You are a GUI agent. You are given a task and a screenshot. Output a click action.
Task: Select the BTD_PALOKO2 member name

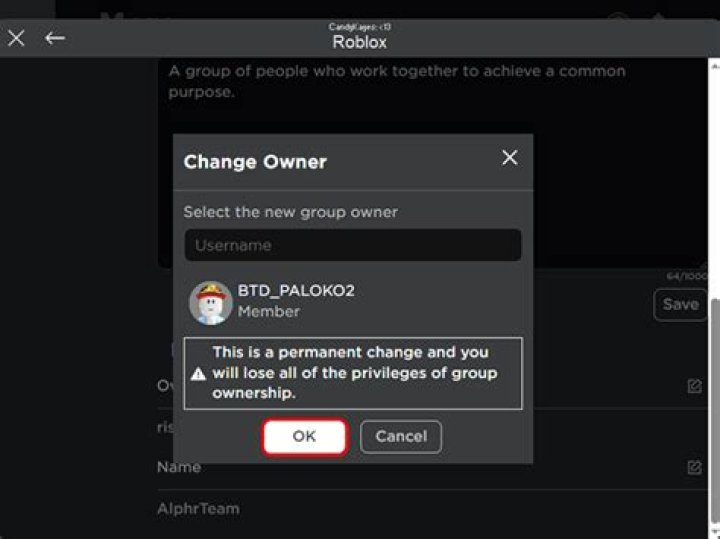tap(296, 291)
